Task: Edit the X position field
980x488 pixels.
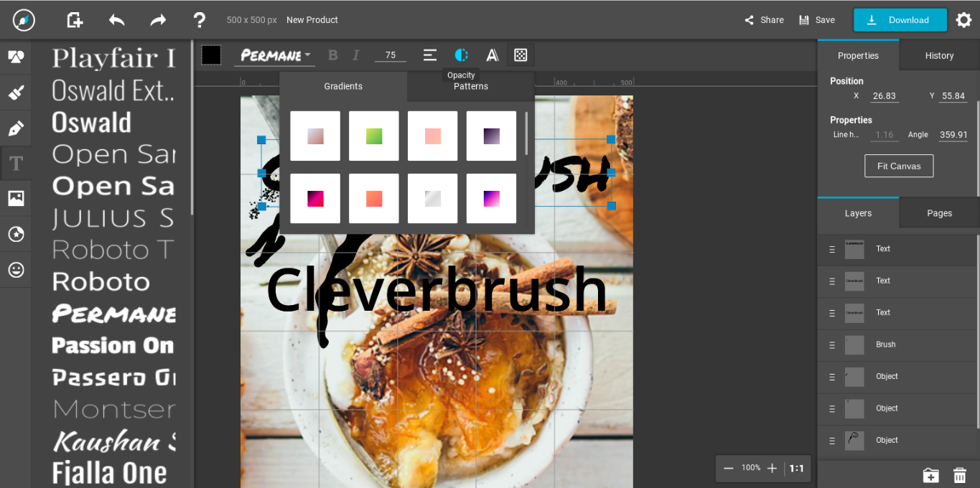Action: coord(885,96)
